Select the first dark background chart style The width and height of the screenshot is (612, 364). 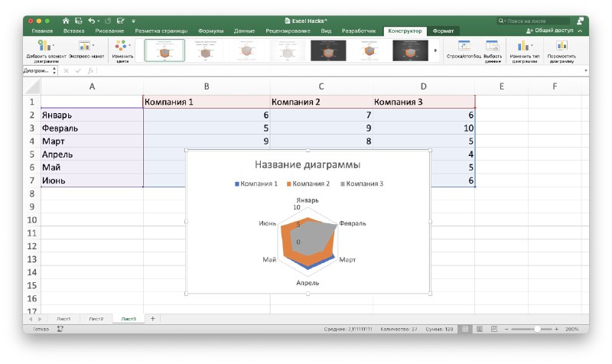tap(328, 50)
